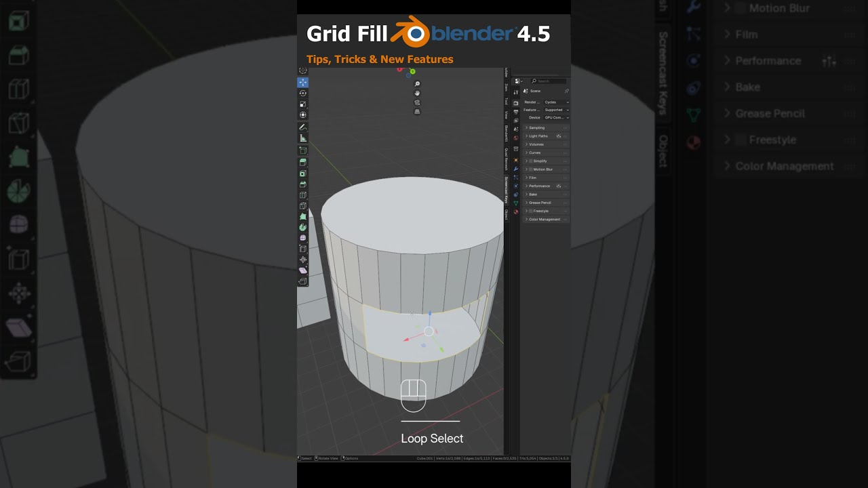The height and width of the screenshot is (488, 868).
Task: Open the Tool properties tab icon
Action: coord(516,92)
